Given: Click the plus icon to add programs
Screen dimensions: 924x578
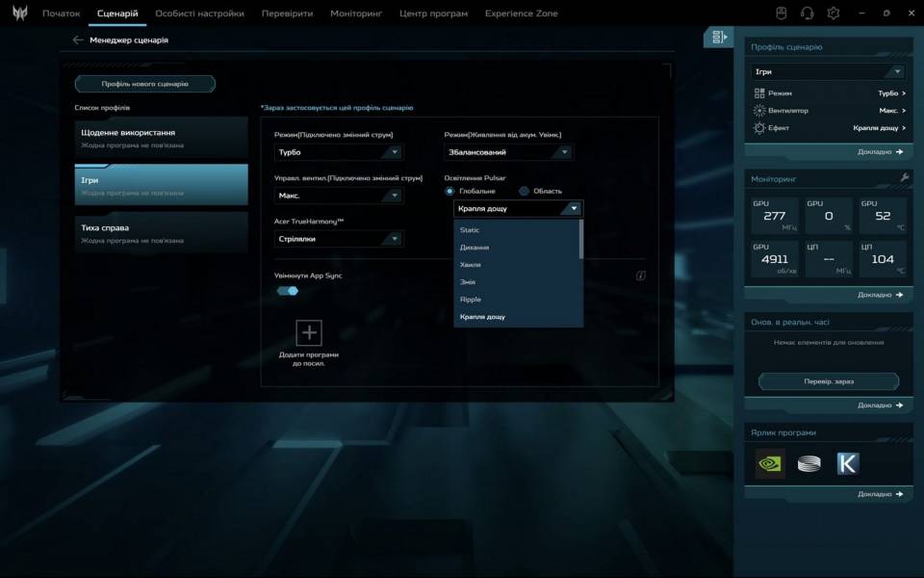Looking at the screenshot, I should point(309,333).
